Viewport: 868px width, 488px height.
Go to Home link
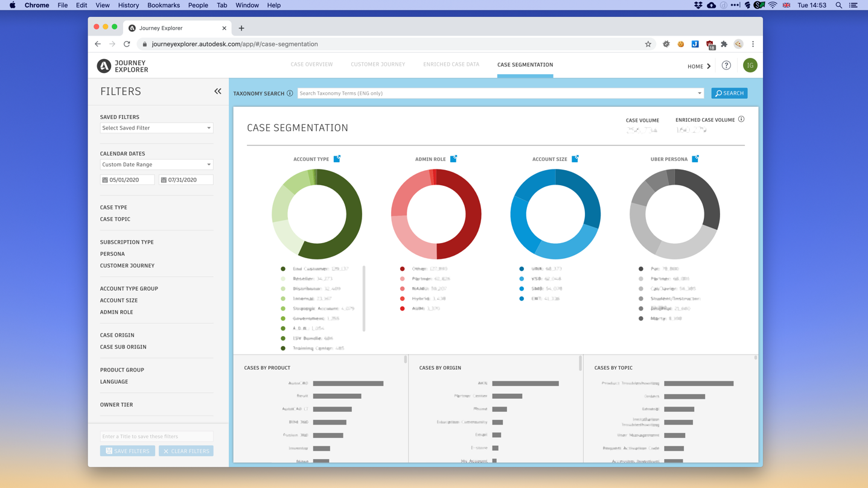699,66
